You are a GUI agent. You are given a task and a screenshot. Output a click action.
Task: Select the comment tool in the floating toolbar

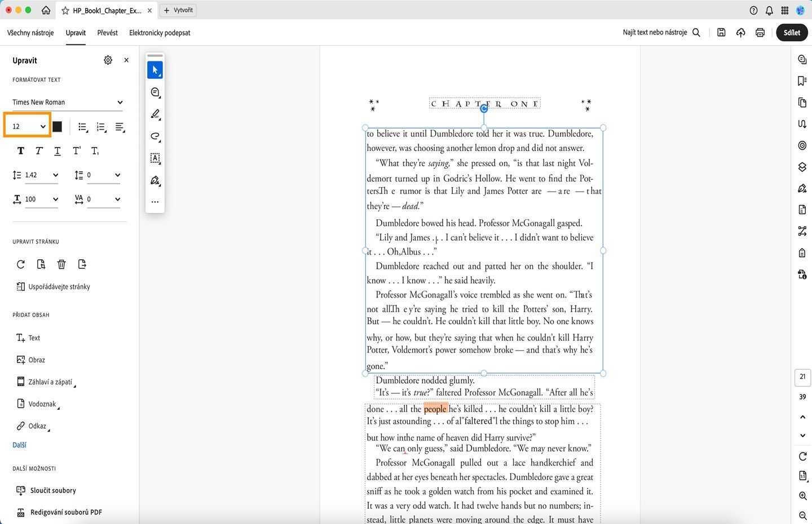coord(155,92)
